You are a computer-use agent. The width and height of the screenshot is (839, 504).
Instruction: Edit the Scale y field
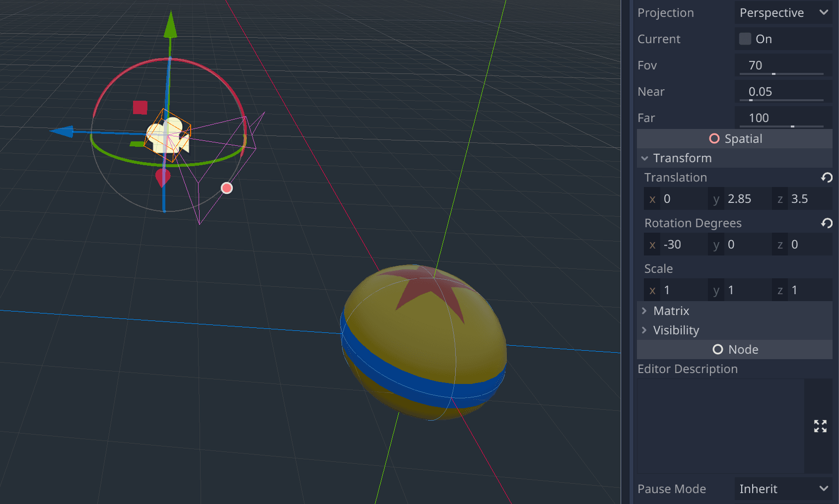(x=740, y=290)
